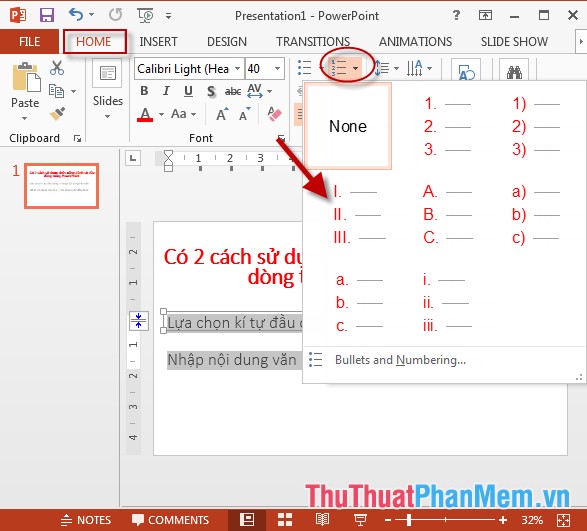
Task: Toggle COMMENTS pane
Action: pos(170,520)
